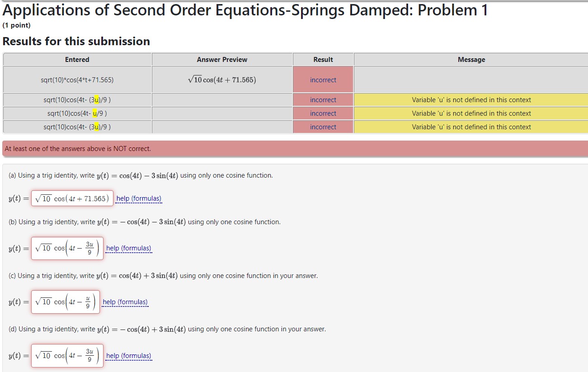Open the help (formulas) link for part (d)
The image size is (588, 372).
pyautogui.click(x=129, y=356)
